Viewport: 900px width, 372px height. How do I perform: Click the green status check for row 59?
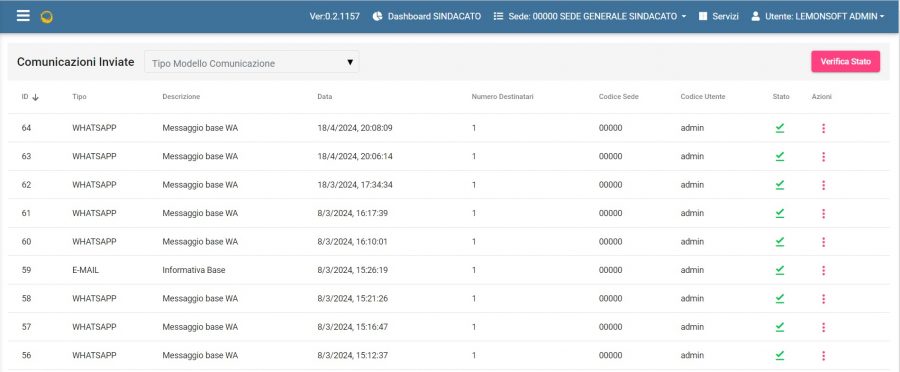(779, 270)
